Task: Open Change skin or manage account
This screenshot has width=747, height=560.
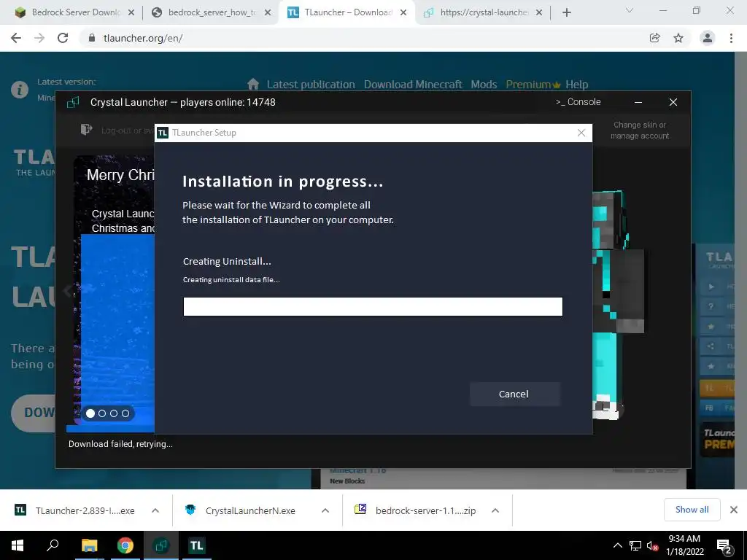Action: pos(640,130)
